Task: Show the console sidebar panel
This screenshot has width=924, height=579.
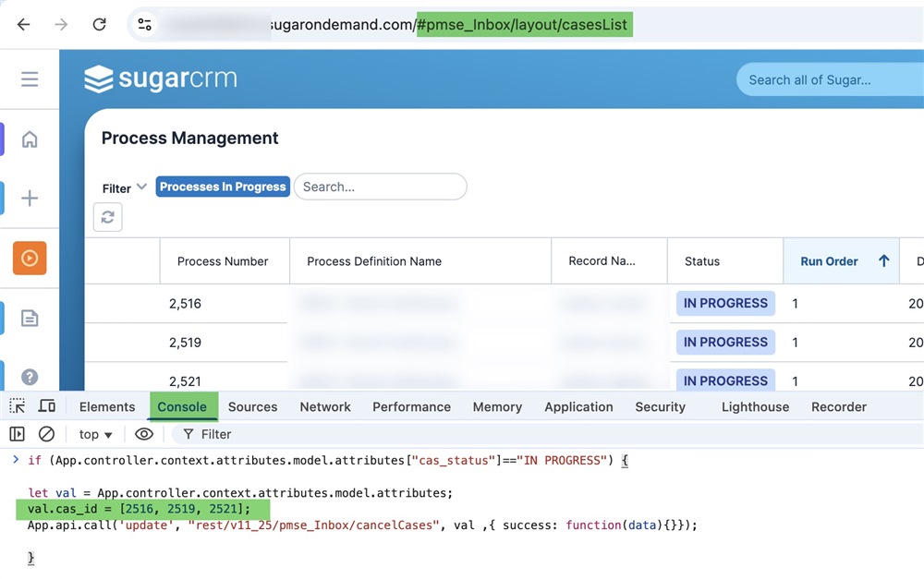Action: 16,434
